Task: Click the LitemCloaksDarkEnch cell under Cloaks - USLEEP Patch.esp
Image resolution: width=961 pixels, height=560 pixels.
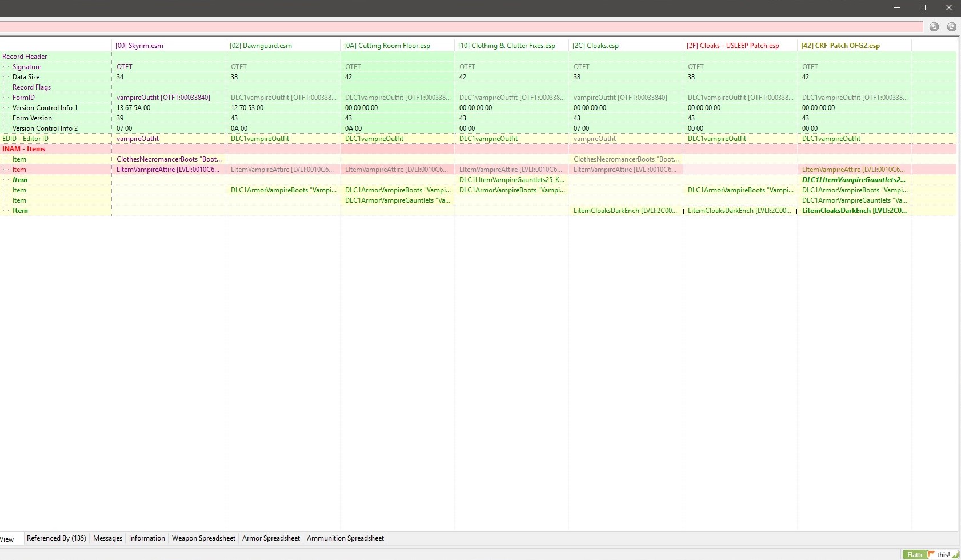Action: pyautogui.click(x=740, y=211)
